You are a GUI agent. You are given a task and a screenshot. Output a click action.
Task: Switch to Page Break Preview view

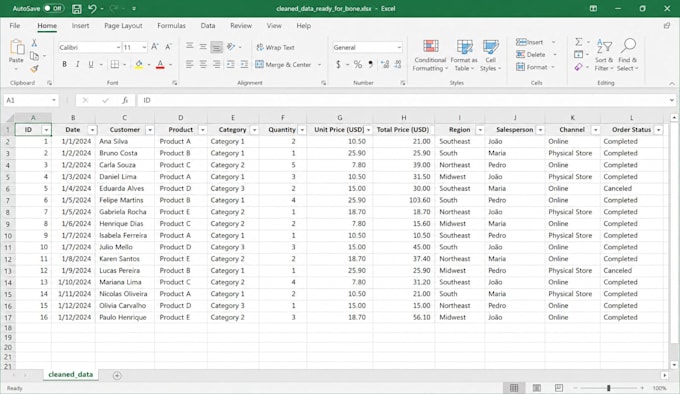point(559,387)
